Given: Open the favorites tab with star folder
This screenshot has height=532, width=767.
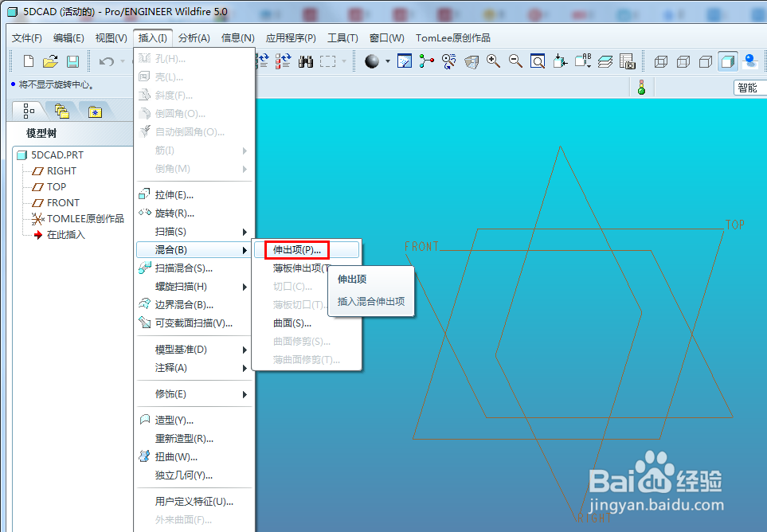Looking at the screenshot, I should 95,111.
